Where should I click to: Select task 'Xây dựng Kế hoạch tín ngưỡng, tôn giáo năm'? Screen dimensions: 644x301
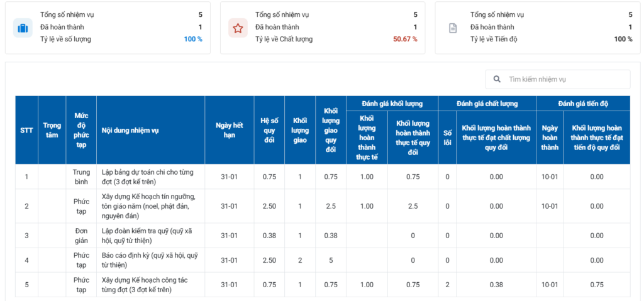coord(150,206)
